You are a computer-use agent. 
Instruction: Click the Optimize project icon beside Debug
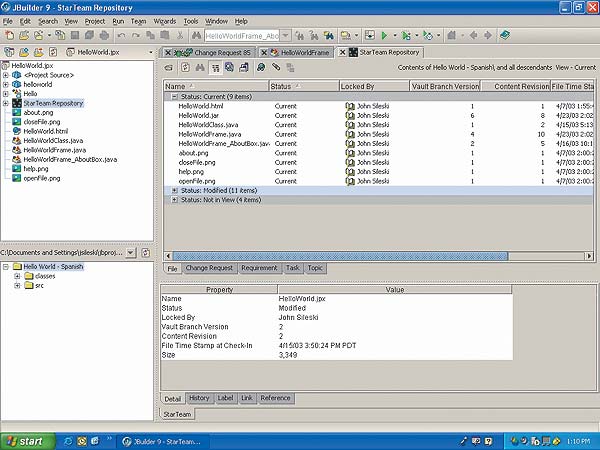(x=428, y=36)
